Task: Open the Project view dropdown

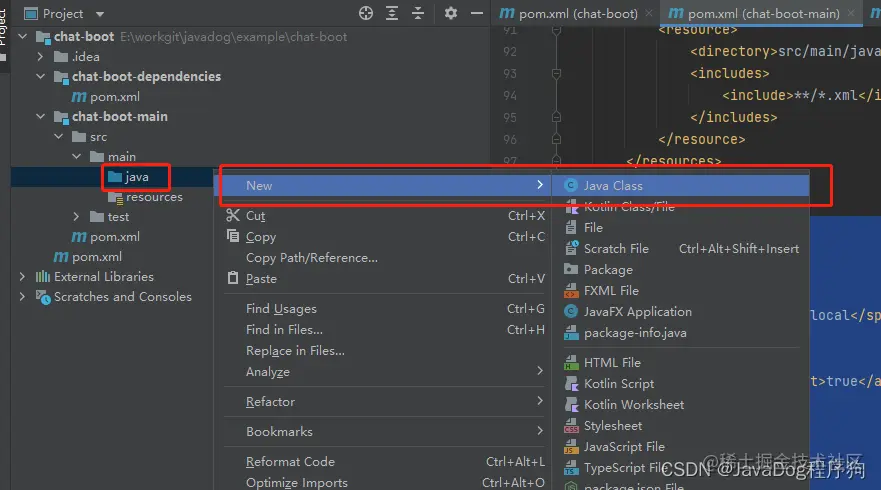Action: click(x=100, y=14)
